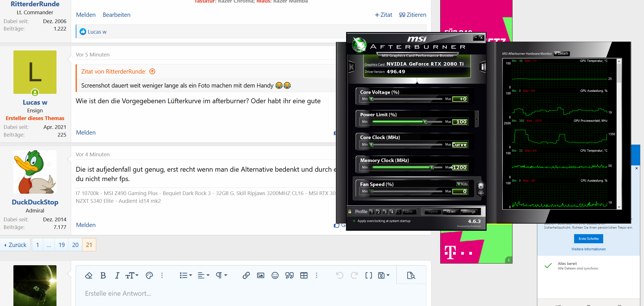Open the paragraph format dropdown
Image resolution: width=644 pixels, height=306 pixels.
pyautogui.click(x=221, y=275)
